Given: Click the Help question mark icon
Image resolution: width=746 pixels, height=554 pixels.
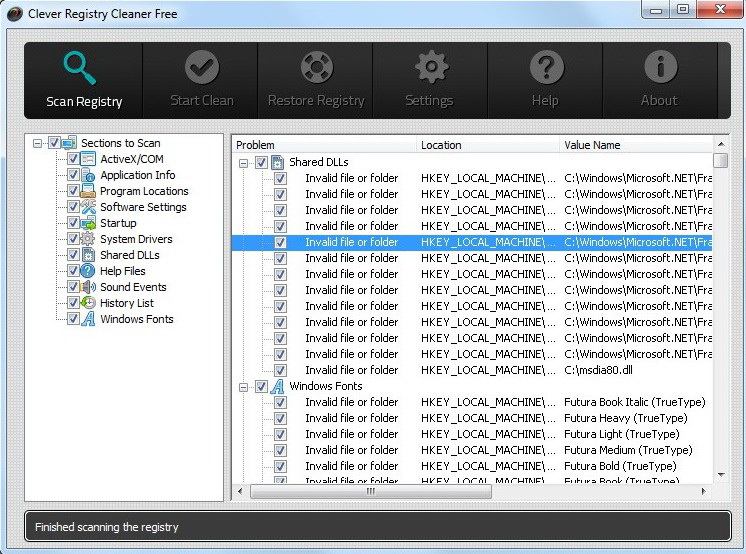Looking at the screenshot, I should 546,67.
